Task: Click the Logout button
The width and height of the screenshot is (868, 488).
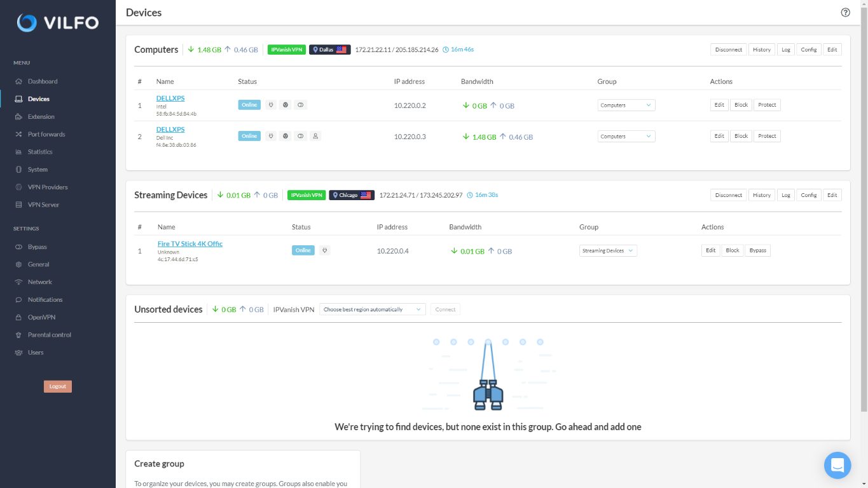Action: tap(58, 386)
